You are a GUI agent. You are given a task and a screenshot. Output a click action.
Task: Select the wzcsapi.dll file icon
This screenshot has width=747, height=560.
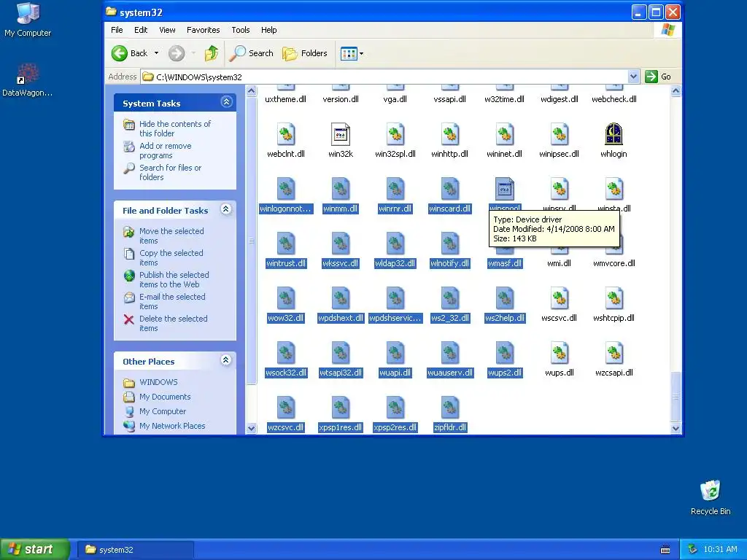pos(614,354)
